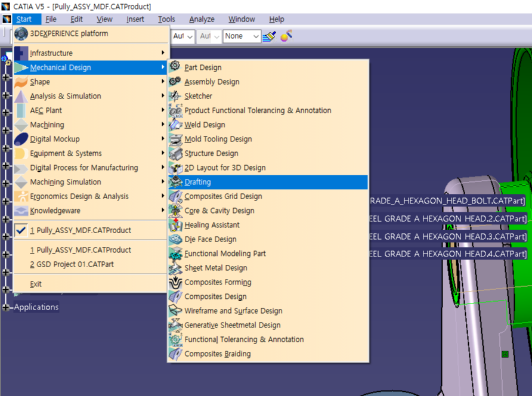Click the colored sphere tool icon in toolbar
Screen dimensions: 532x396
pyautogui.click(x=286, y=36)
